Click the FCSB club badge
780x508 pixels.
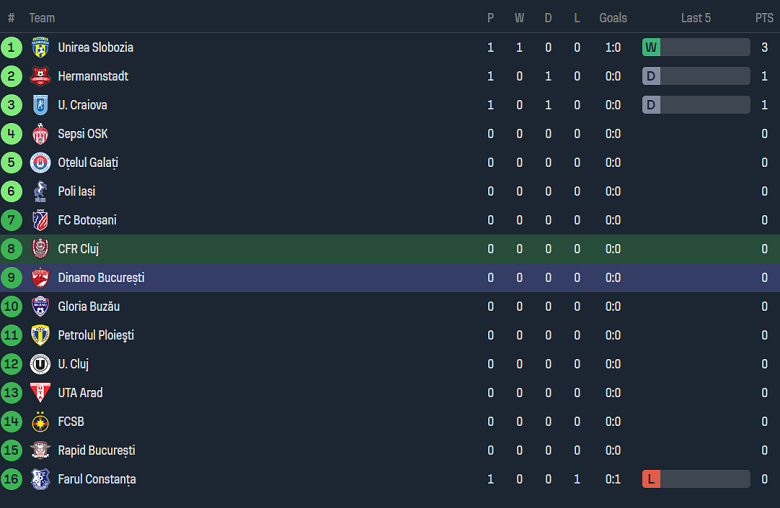40,422
